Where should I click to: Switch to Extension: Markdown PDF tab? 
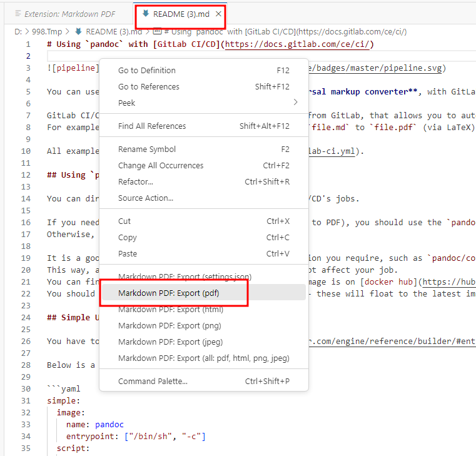(65, 14)
